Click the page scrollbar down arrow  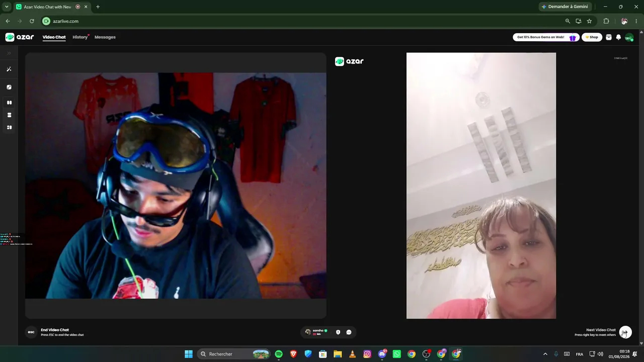pyautogui.click(x=641, y=343)
